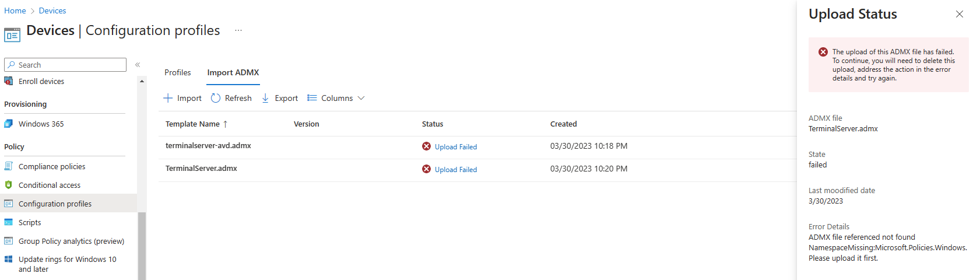Open Windows 365 from sidebar
This screenshot has height=280, width=980.
(41, 124)
